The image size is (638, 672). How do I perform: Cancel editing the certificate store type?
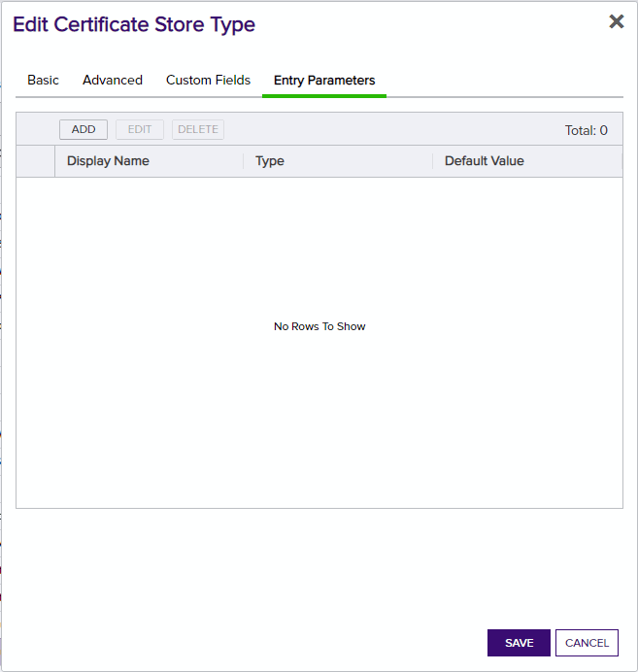tap(587, 643)
